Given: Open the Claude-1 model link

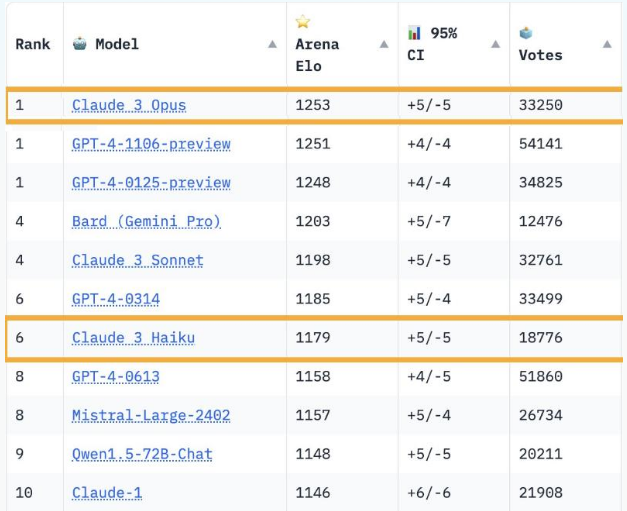Looking at the screenshot, I should click(107, 493).
